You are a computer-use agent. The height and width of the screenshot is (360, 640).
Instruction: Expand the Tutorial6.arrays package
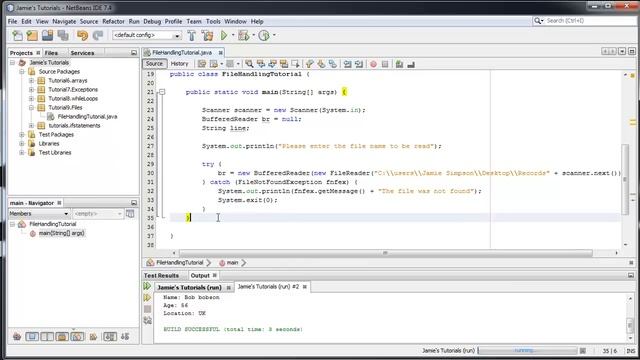[31, 81]
